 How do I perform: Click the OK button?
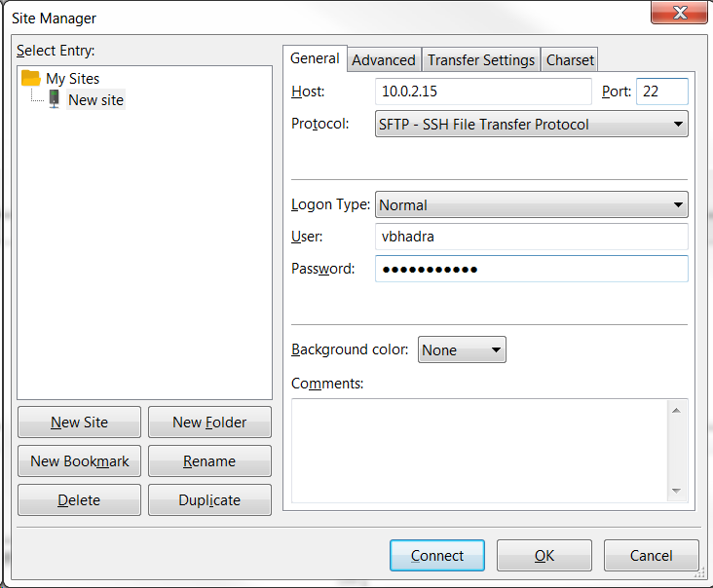pyautogui.click(x=544, y=555)
